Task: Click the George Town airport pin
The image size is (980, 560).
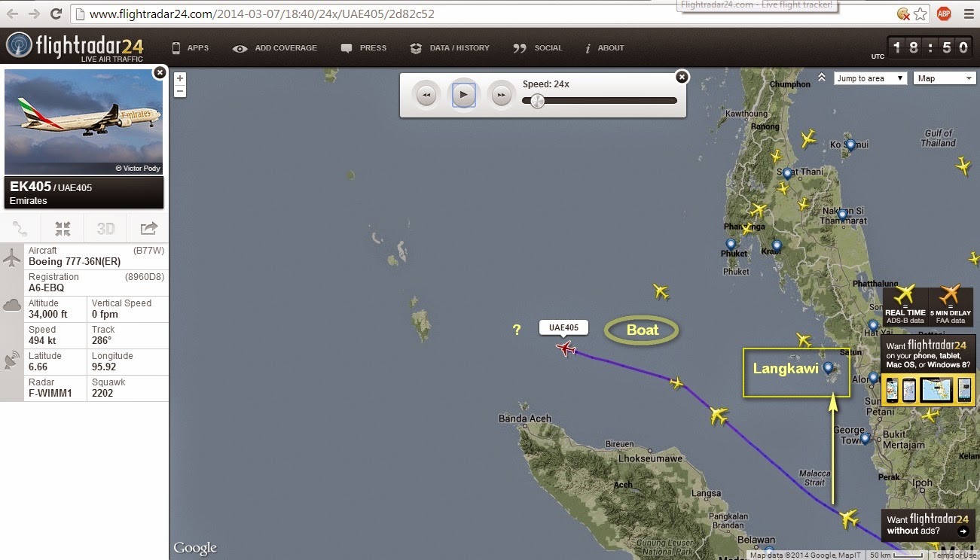Action: (x=865, y=438)
